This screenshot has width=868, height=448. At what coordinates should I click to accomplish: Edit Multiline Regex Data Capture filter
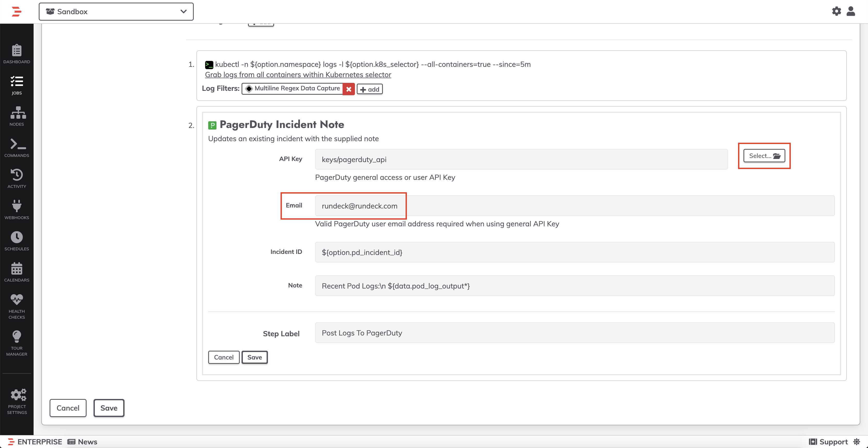pyautogui.click(x=292, y=89)
